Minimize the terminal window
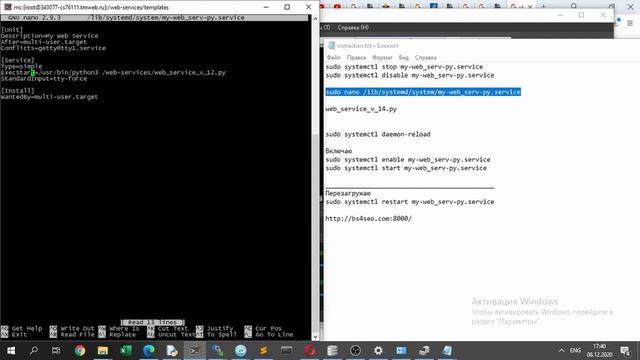Viewport: 640px width, 360px height. (266, 7)
